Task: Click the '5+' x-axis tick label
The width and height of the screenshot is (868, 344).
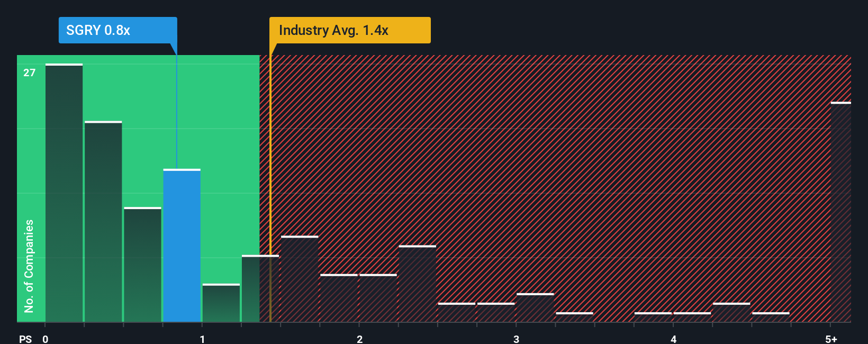Action: tap(831, 339)
